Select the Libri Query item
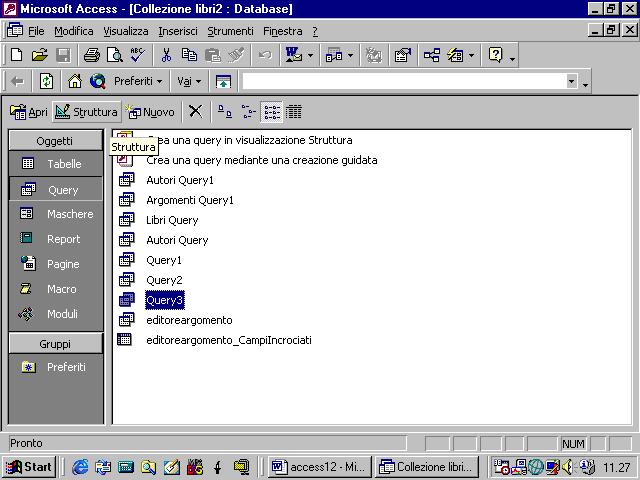640x480 pixels. [x=172, y=220]
